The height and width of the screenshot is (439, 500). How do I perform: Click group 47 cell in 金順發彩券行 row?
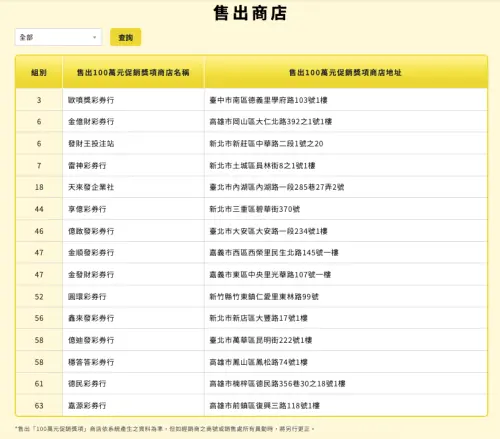pyautogui.click(x=39, y=253)
